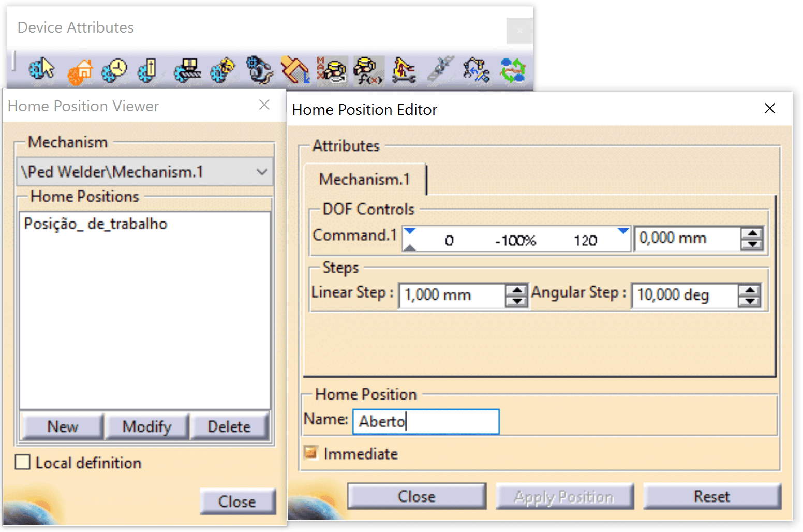This screenshot has width=803, height=532.
Task: Click the Apply Position button
Action: [564, 497]
